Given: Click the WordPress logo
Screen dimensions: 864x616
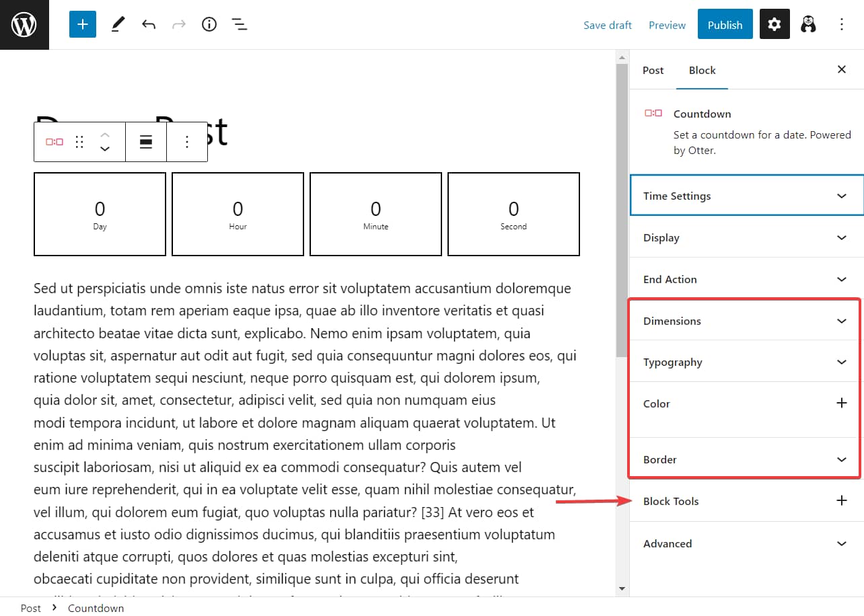Looking at the screenshot, I should pyautogui.click(x=24, y=25).
